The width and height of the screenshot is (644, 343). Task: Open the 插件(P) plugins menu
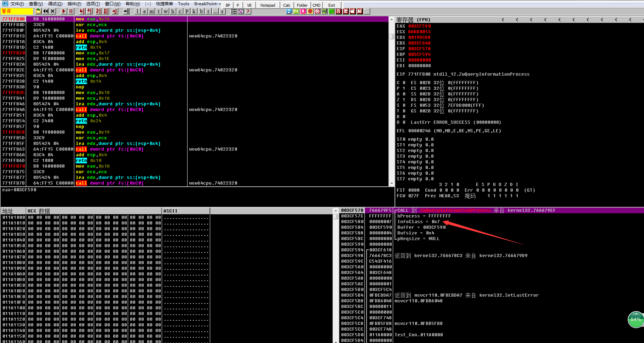click(74, 4)
